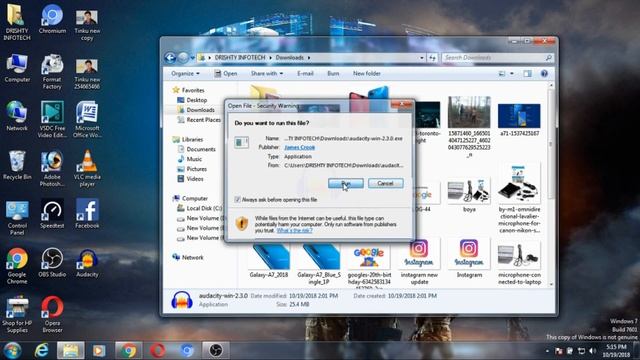Screen dimensions: 640x360
Task: Open the Recycle Bin
Action: click(x=17, y=165)
